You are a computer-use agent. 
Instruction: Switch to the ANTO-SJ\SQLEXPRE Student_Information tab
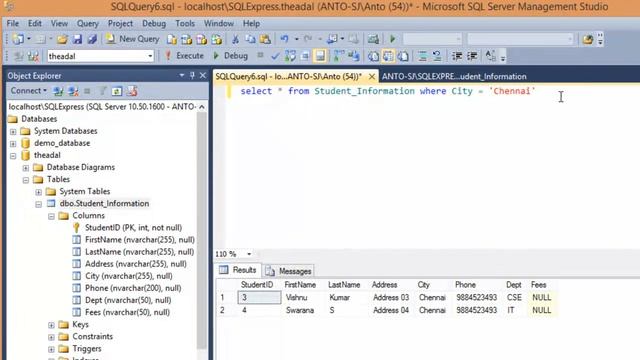[454, 76]
